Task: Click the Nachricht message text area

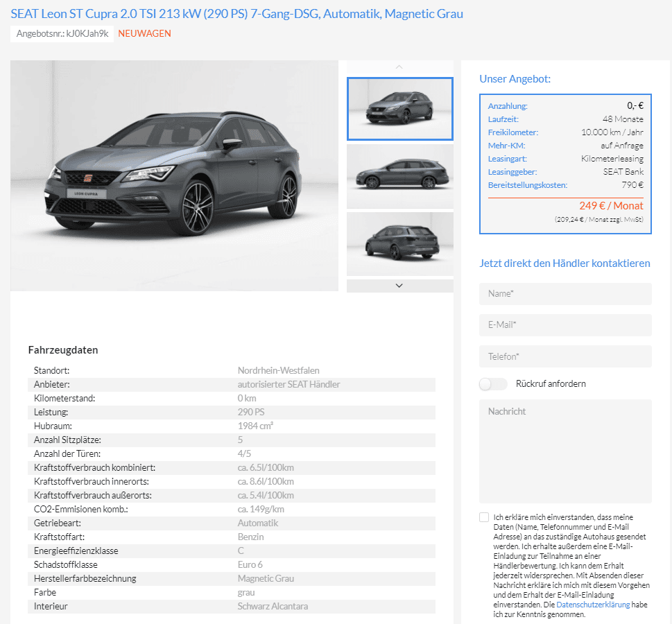Action: [x=565, y=451]
